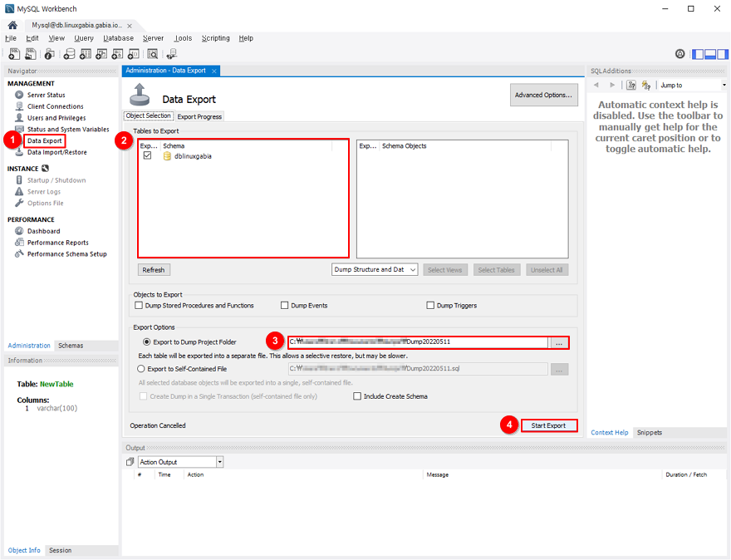Open the Query menu
Viewport: 731px width, 560px height.
coord(84,38)
